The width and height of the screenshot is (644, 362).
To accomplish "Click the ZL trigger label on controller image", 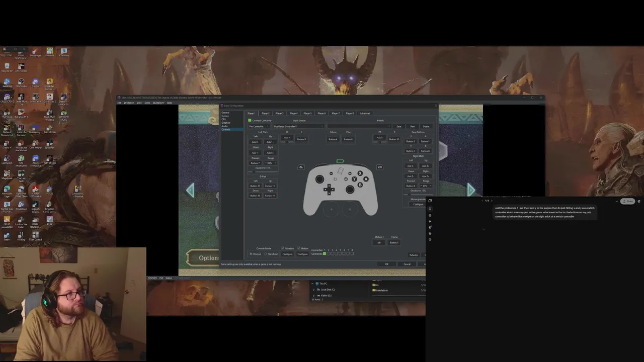I will [301, 167].
